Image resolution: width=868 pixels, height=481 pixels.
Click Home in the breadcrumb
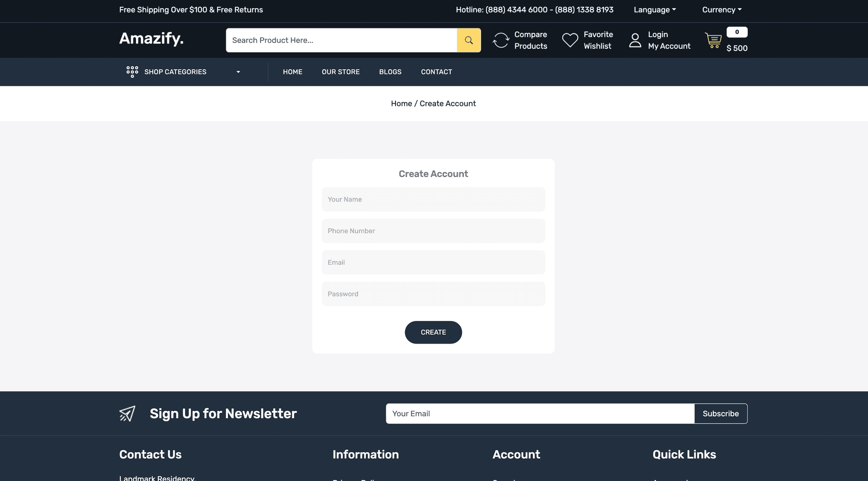point(401,104)
